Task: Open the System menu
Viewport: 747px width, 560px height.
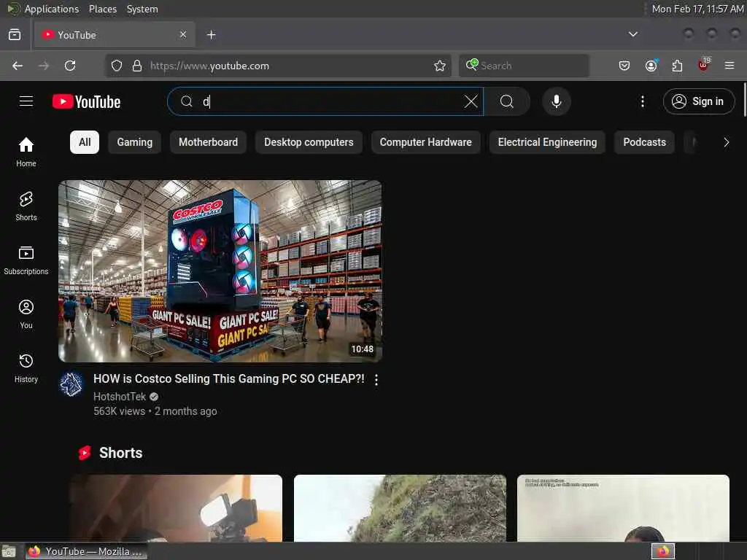Action: pos(142,9)
